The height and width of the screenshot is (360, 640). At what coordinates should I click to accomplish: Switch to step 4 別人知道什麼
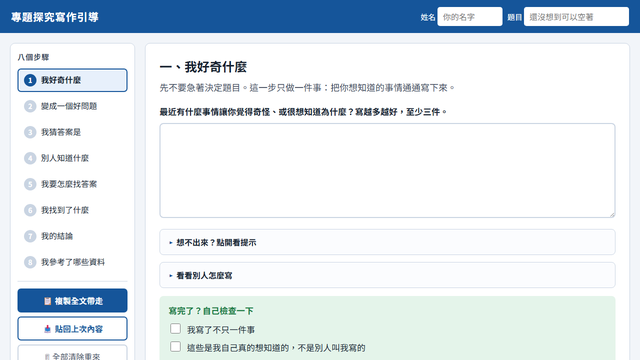pos(72,158)
